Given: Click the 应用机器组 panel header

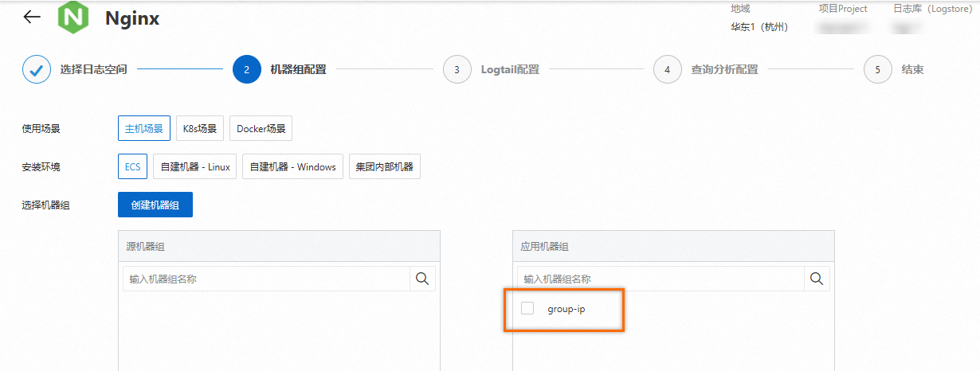Looking at the screenshot, I should coord(673,247).
